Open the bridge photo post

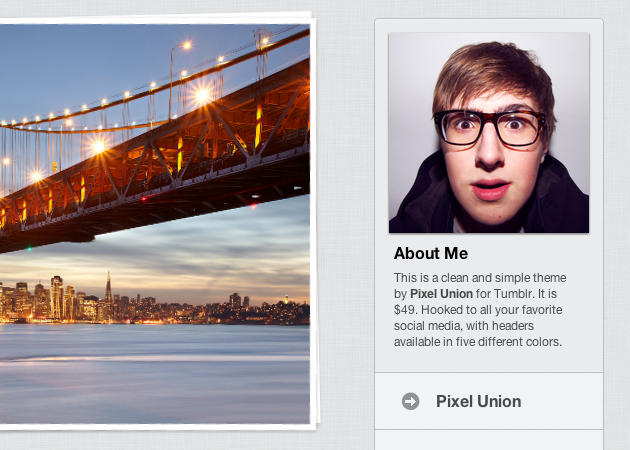pyautogui.click(x=155, y=223)
